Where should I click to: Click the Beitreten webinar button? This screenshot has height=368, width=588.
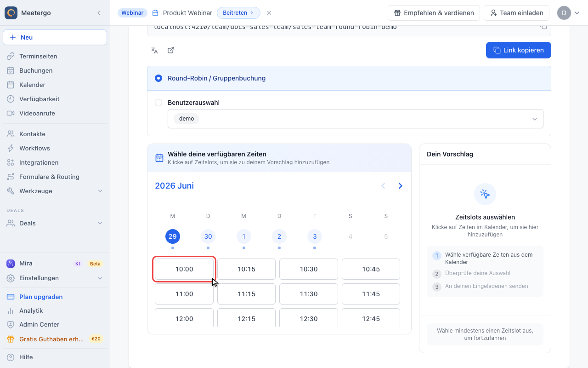click(238, 13)
